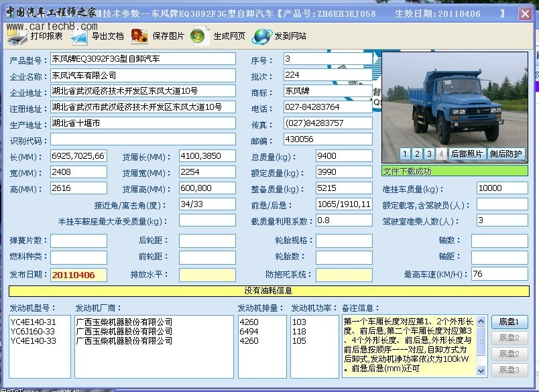Click the 生产地址 field with 湖北省十堰市

[x=143, y=123]
